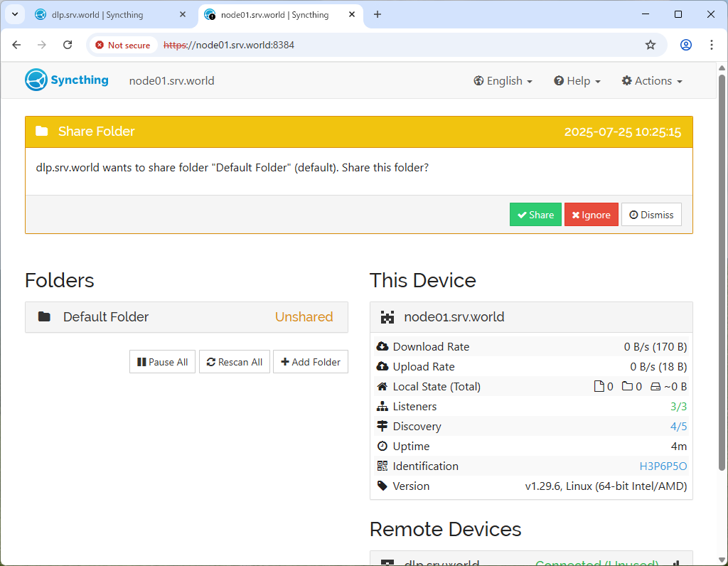
Task: Click the version text v1.29.6
Action: (x=606, y=486)
